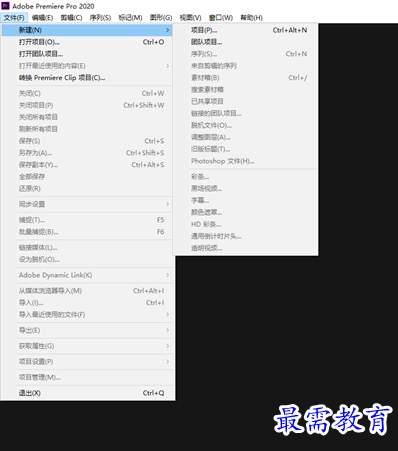Choose 打开项目(O)... from the File menu
The image size is (398, 451).
(x=87, y=42)
